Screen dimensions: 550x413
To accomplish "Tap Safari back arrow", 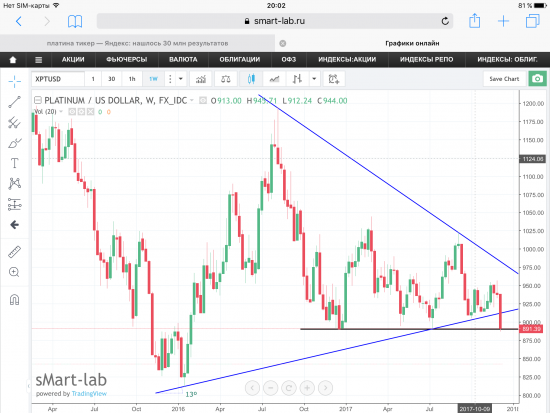I will click(x=19, y=21).
